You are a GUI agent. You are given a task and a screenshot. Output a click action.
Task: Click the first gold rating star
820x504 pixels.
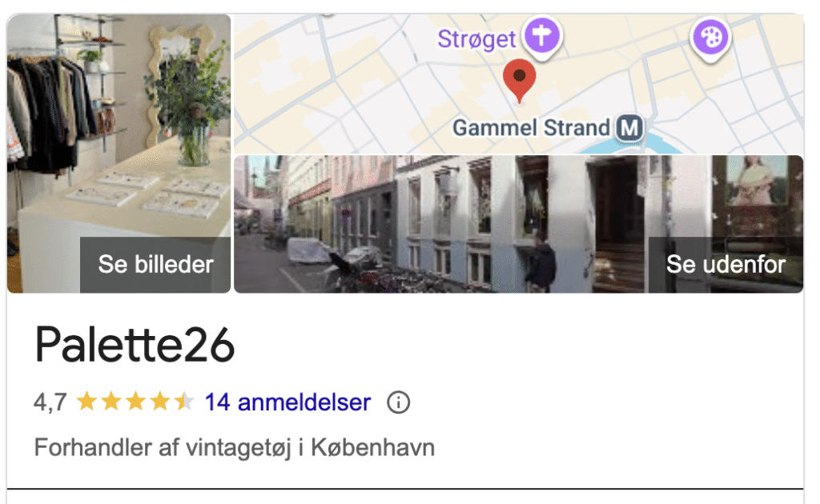(x=86, y=402)
